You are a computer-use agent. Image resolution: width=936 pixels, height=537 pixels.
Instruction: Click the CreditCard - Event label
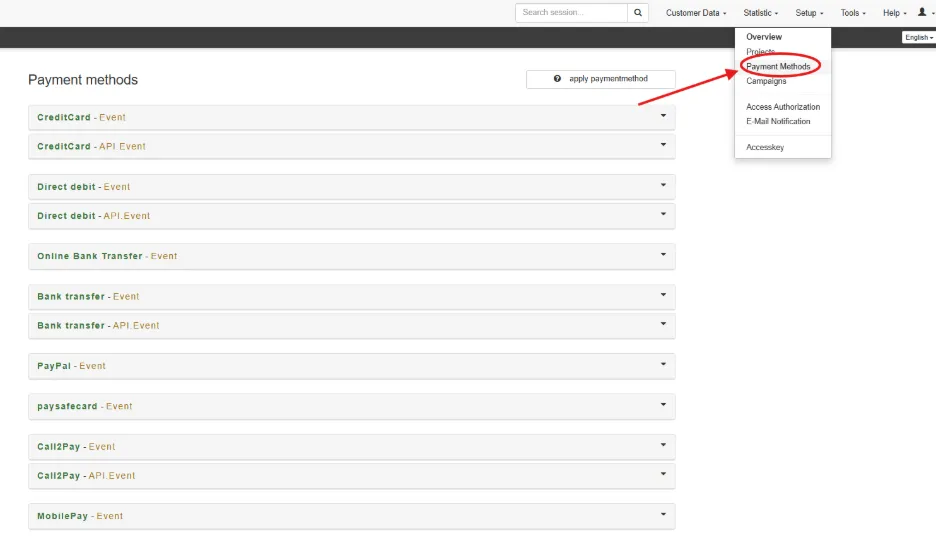coord(81,118)
